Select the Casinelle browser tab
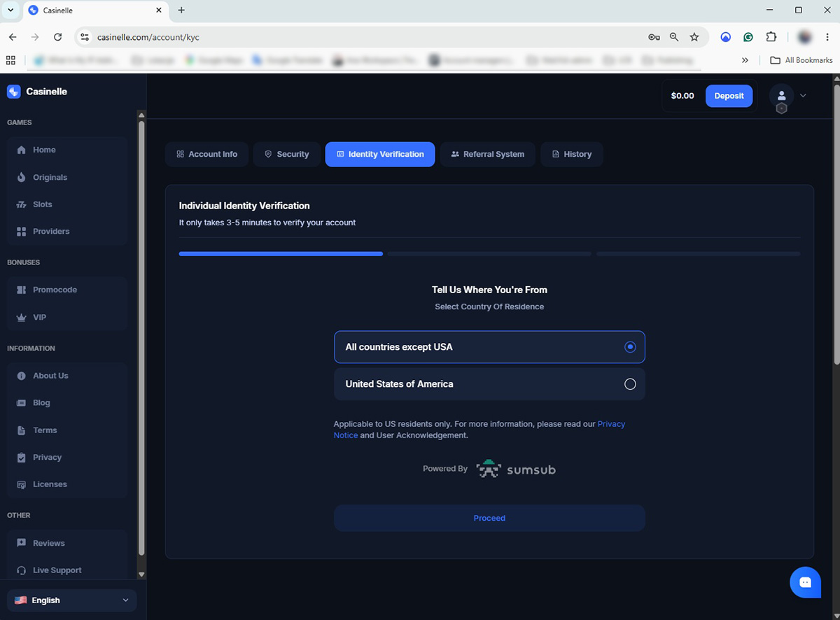 pyautogui.click(x=96, y=10)
